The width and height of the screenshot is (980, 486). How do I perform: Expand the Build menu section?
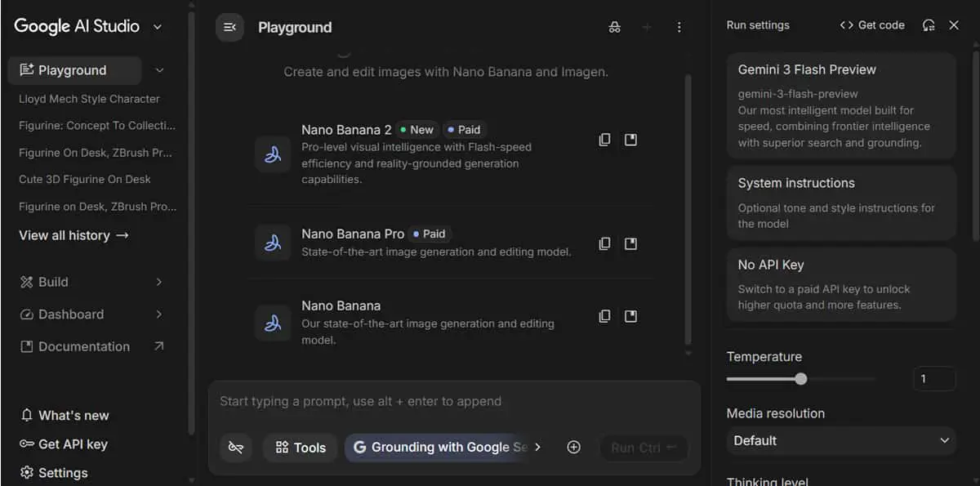pyautogui.click(x=91, y=282)
